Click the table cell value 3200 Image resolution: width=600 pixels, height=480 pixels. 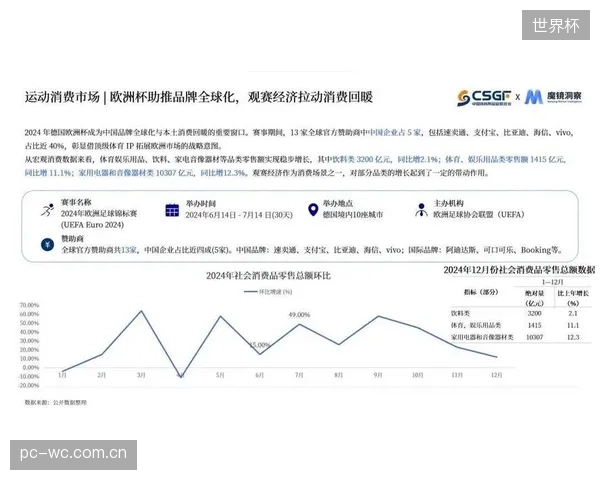pyautogui.click(x=534, y=313)
